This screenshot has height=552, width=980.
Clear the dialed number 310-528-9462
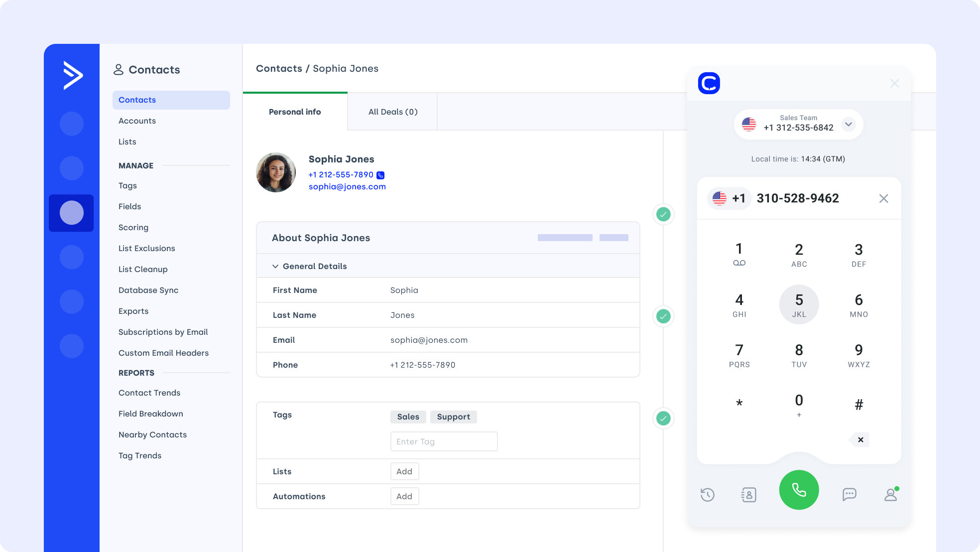(883, 198)
